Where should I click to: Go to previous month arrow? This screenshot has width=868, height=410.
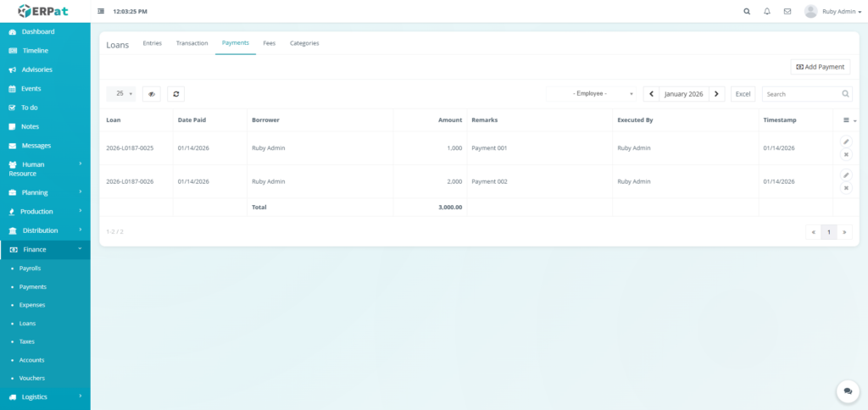(651, 94)
